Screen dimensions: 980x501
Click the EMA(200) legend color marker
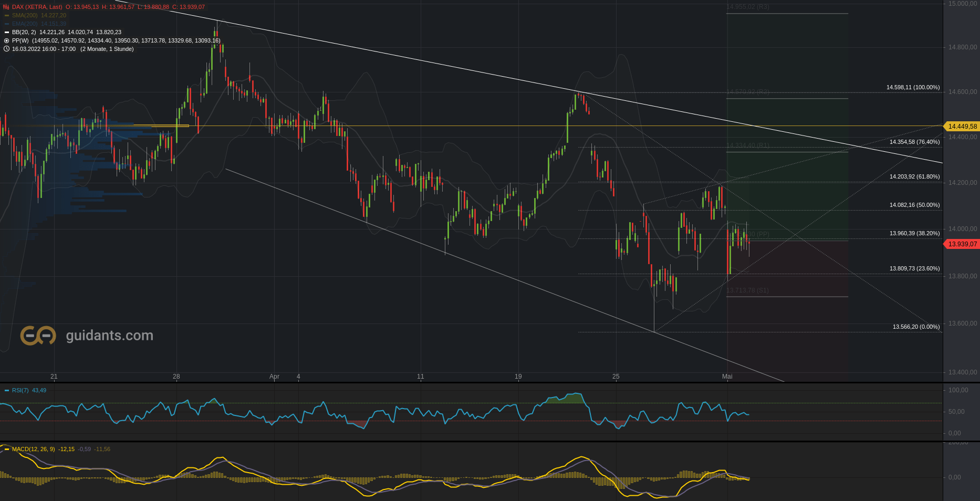click(7, 24)
